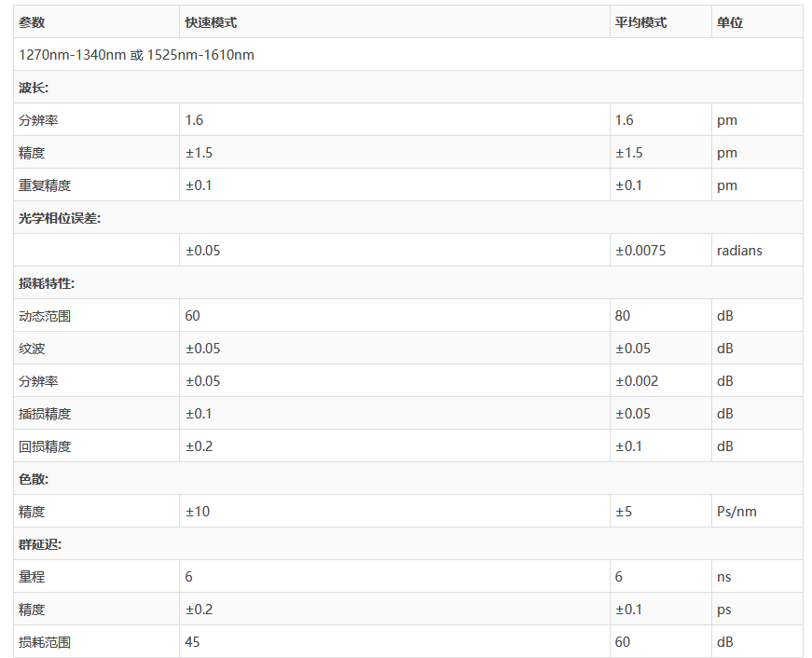Click the 色散: section heading
This screenshot has height=658, width=812.
tap(34, 479)
